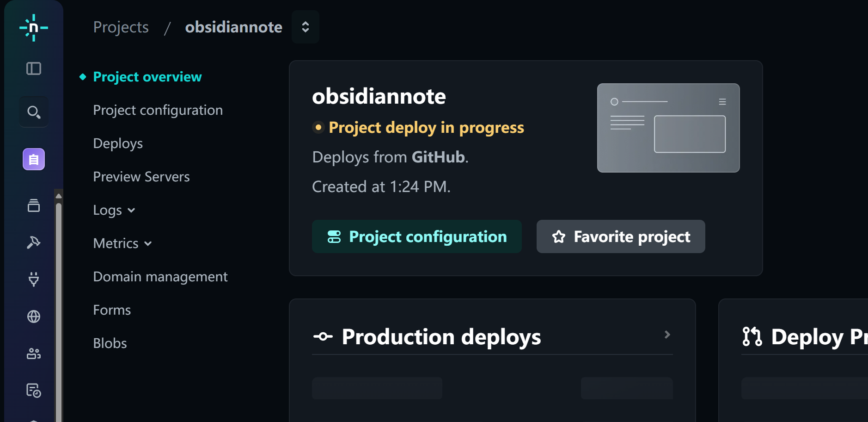Click the Netlify logo icon

[33, 28]
